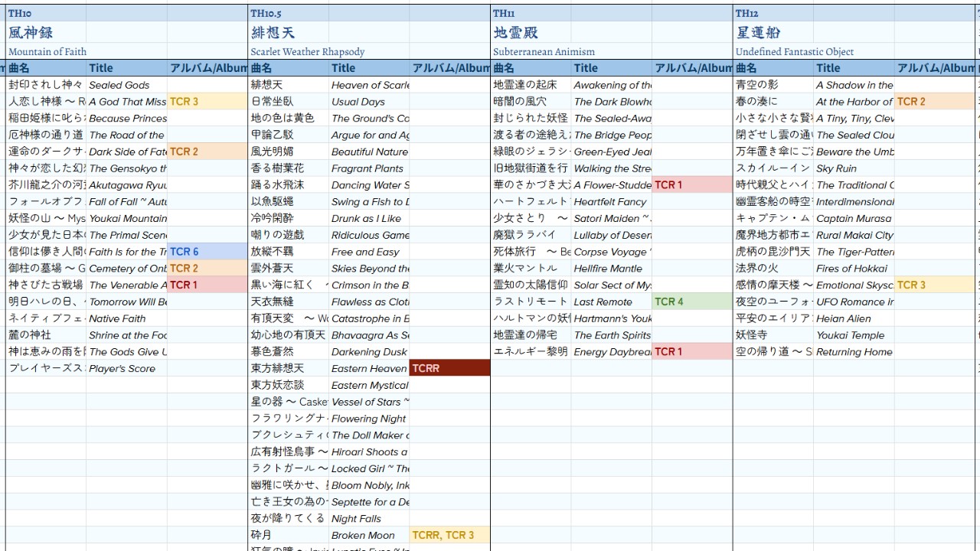Image resolution: width=980 pixels, height=551 pixels.
Task: Select the blue TCR 6 cell
Action: point(207,252)
